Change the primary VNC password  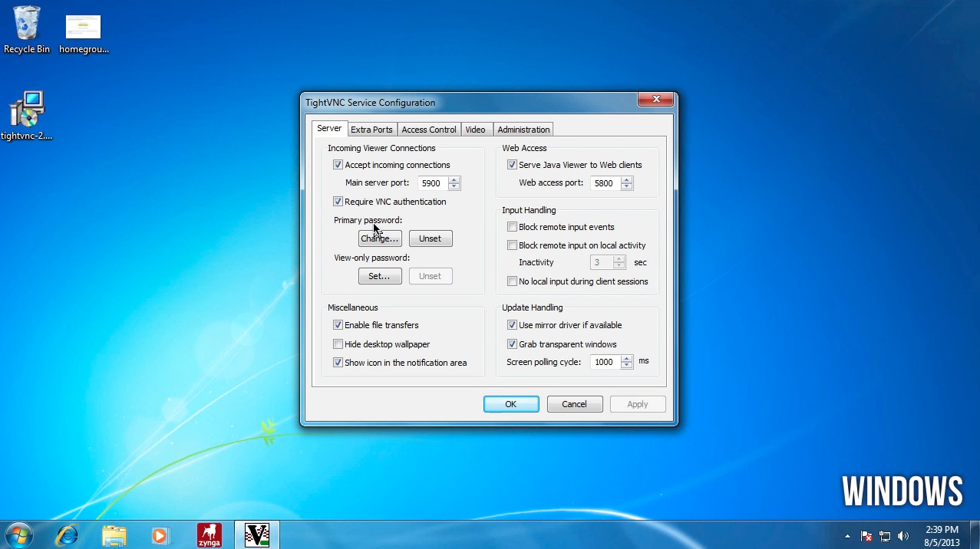[379, 238]
